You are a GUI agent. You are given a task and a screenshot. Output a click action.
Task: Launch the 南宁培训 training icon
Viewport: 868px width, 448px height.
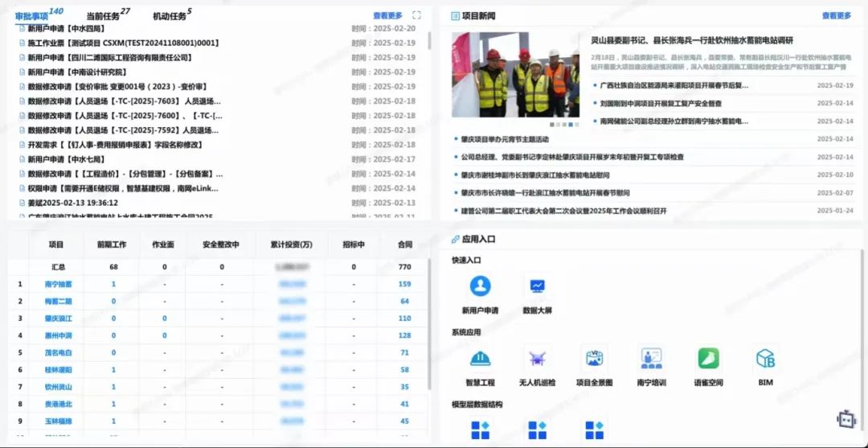[x=651, y=359]
